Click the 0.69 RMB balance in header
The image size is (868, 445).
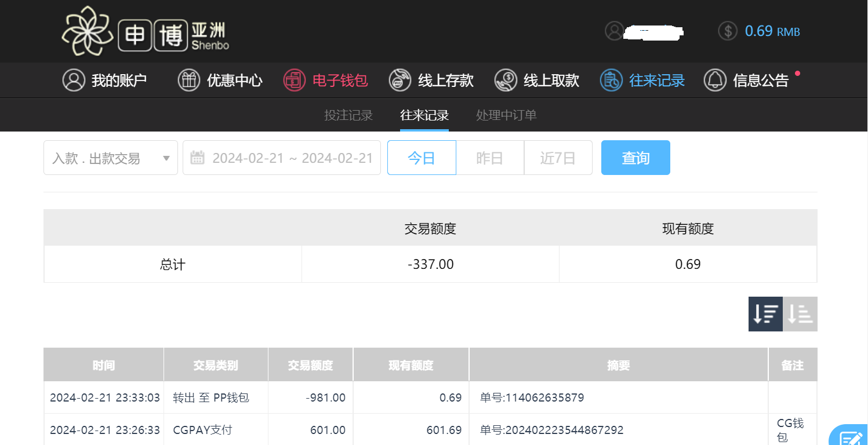click(772, 31)
